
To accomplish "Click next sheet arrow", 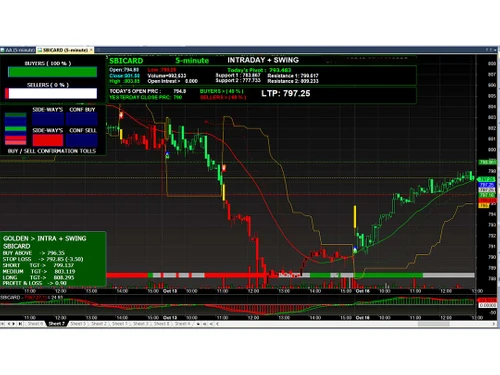I will 14,324.
